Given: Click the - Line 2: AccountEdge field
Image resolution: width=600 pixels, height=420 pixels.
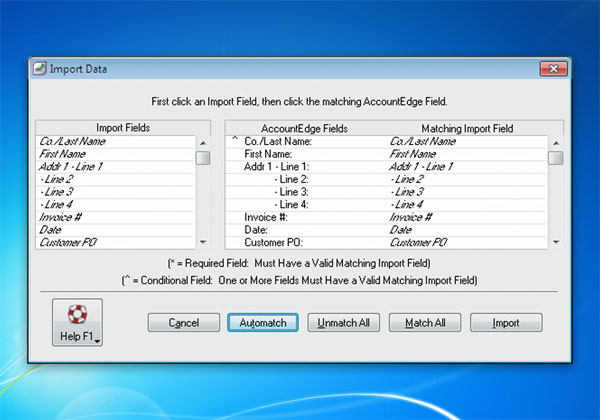Looking at the screenshot, I should pyautogui.click(x=291, y=179).
